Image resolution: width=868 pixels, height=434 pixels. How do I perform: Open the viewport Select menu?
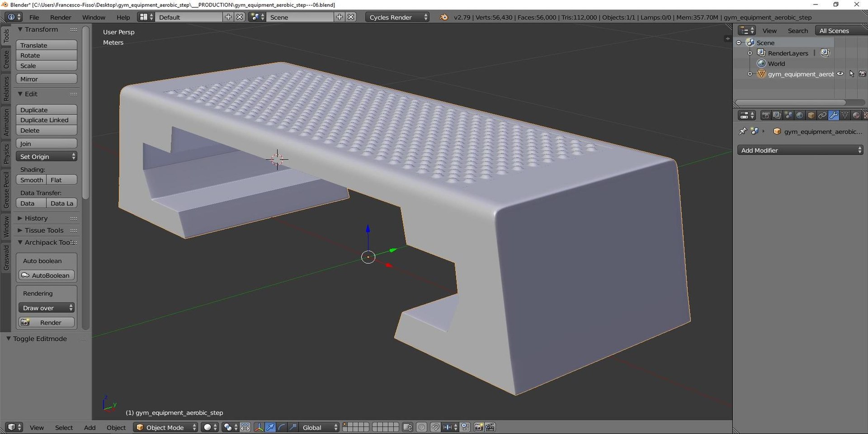(x=64, y=428)
